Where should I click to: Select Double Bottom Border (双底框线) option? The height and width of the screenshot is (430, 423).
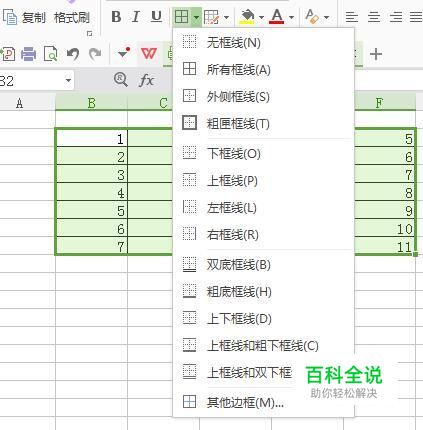[263, 265]
